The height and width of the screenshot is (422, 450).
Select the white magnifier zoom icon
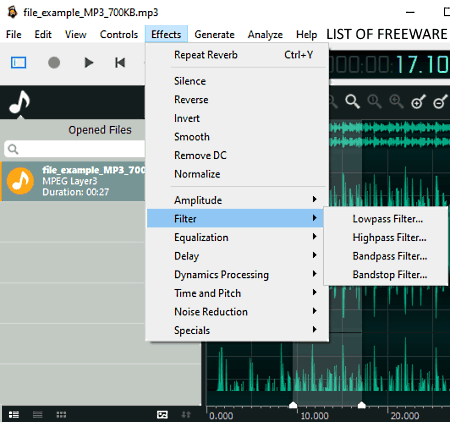(352, 101)
